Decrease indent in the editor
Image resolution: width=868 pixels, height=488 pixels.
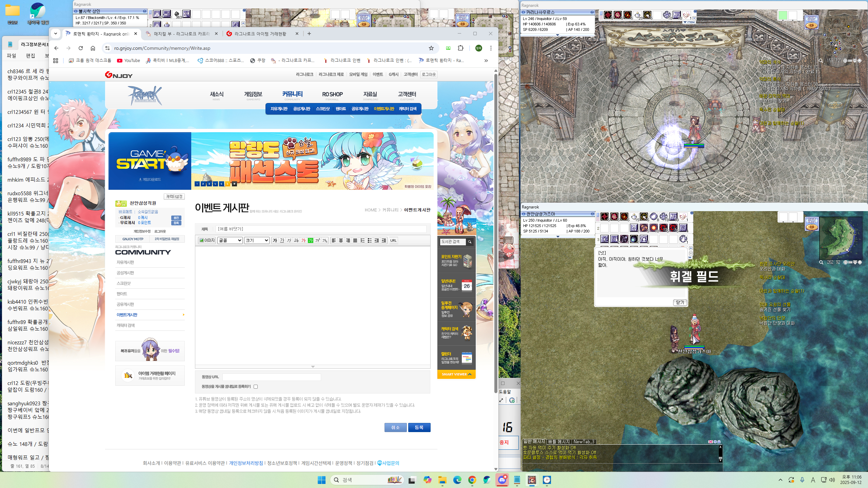tap(377, 240)
